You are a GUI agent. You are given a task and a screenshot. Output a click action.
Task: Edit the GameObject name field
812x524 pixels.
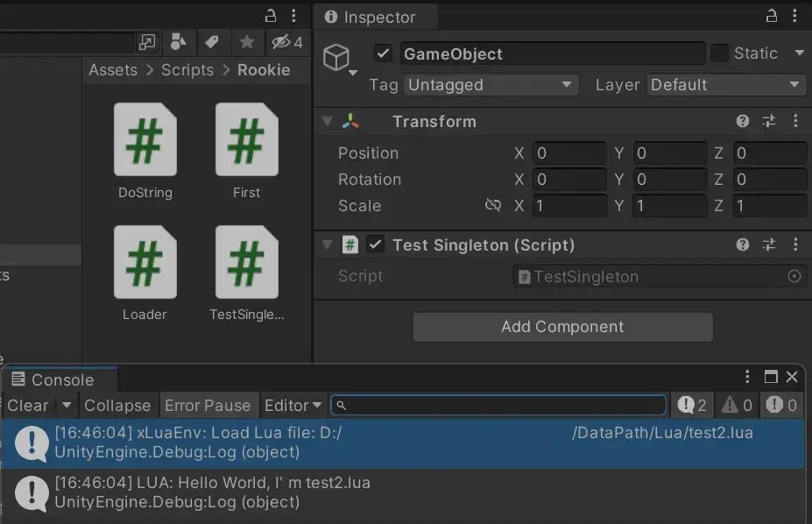pyautogui.click(x=553, y=53)
